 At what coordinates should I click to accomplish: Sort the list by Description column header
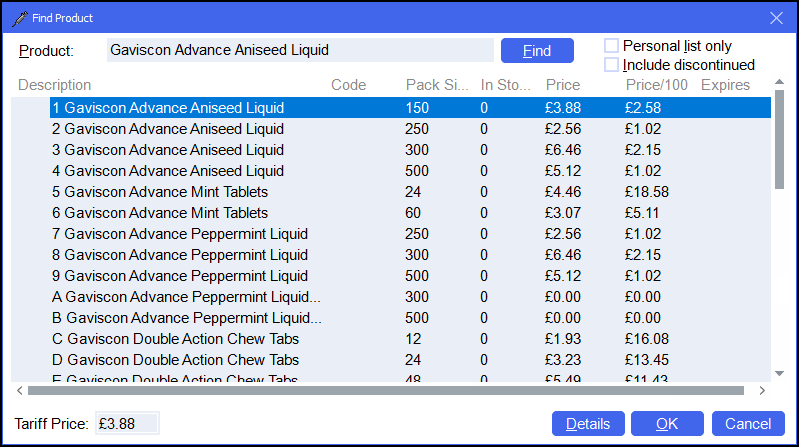pyautogui.click(x=55, y=85)
